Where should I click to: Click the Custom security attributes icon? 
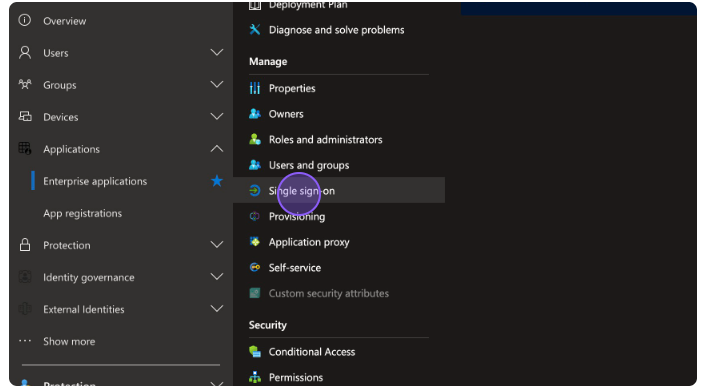tap(255, 293)
